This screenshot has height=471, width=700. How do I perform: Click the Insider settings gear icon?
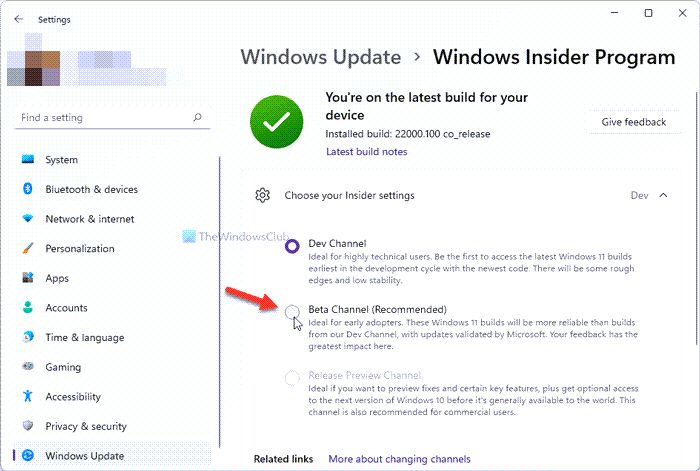click(x=262, y=195)
